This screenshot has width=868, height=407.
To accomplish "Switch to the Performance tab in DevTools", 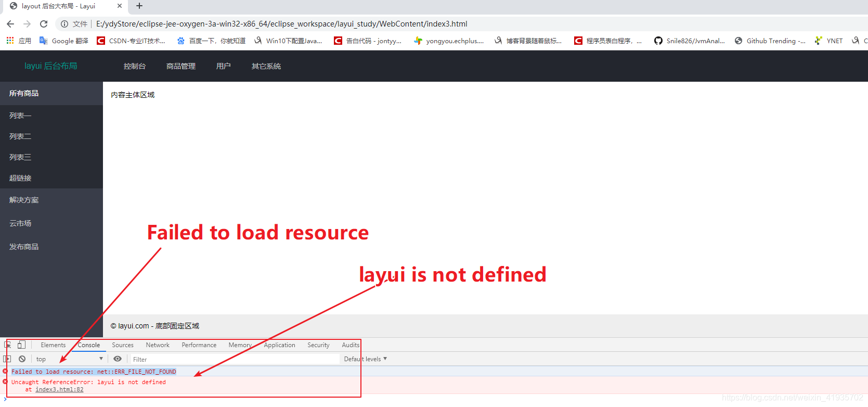I will click(199, 345).
